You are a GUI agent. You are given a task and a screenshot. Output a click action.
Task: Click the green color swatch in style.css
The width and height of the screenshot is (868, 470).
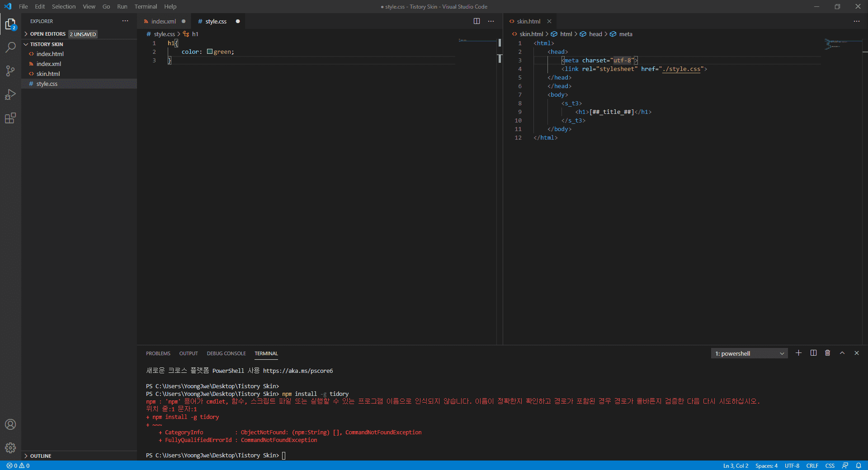coord(210,52)
